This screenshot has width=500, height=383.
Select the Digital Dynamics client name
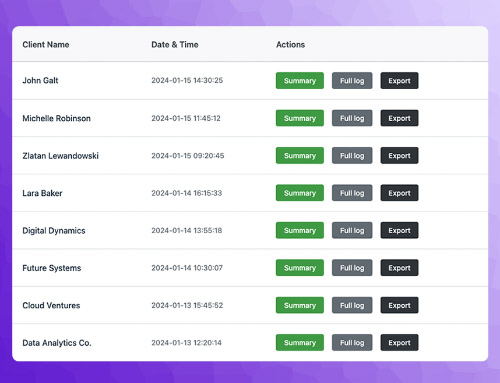pos(54,231)
